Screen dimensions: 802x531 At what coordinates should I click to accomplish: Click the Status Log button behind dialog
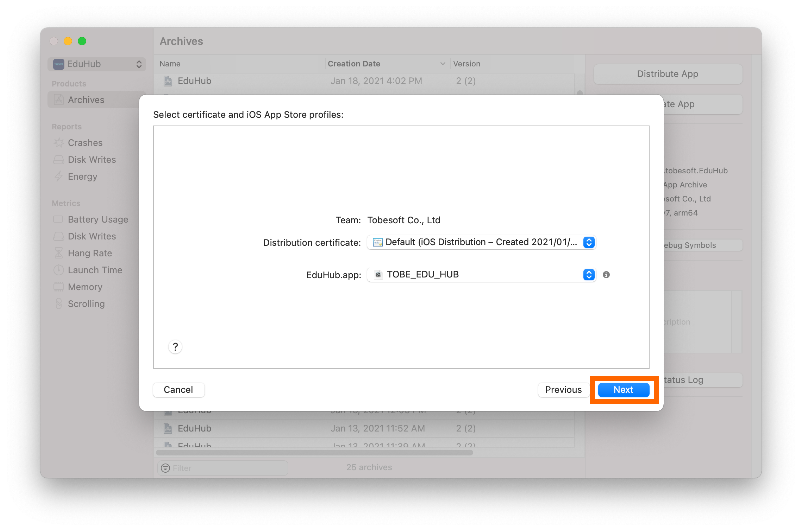click(x=703, y=380)
